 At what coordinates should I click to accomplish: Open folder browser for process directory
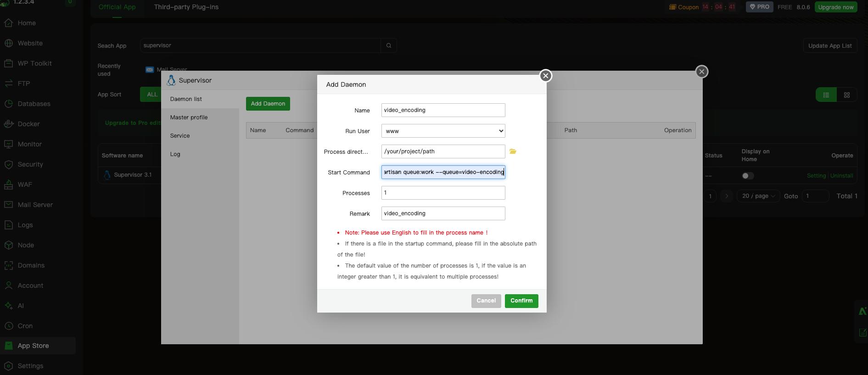click(x=513, y=151)
